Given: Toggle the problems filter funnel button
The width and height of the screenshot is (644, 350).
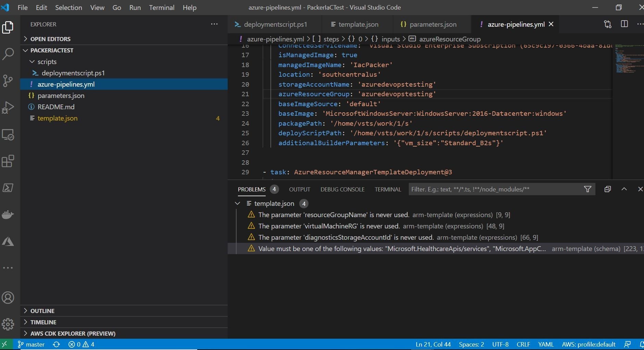Looking at the screenshot, I should (x=588, y=189).
